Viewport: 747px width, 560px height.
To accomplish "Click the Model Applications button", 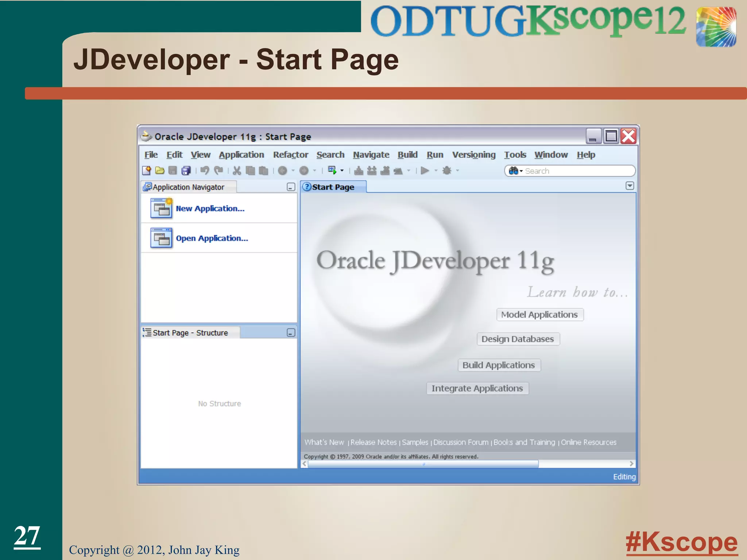I will [539, 314].
